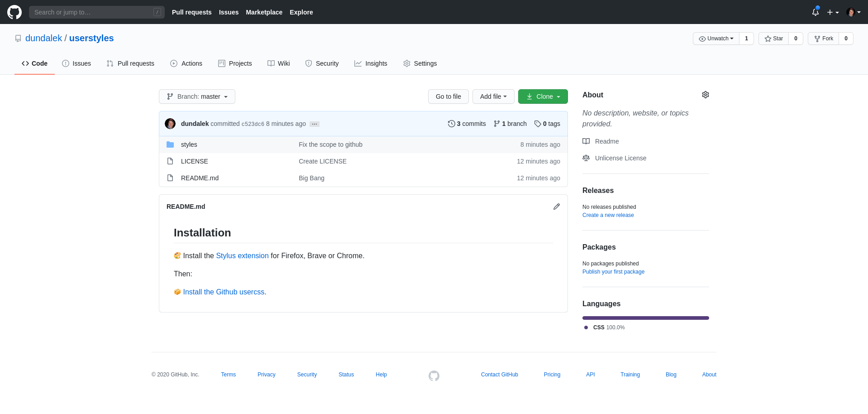The image size is (868, 414).
Task: Click dundalek's commit avatar
Action: [170, 124]
